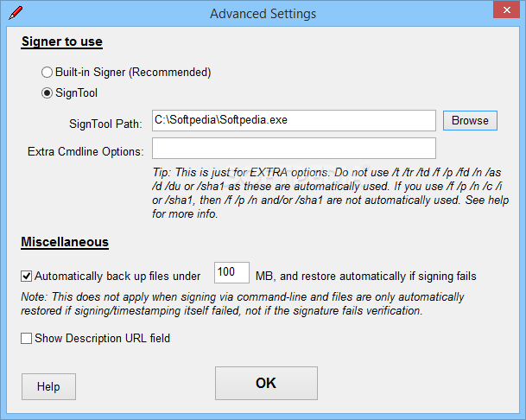Click the 'Note: This does not apply' text
526x420 pixels.
point(242,304)
